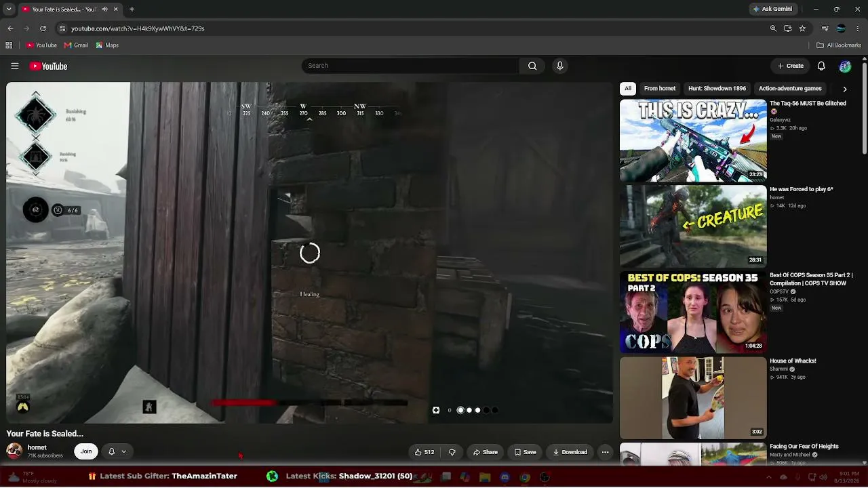Screen dimensions: 868x488
Task: Open the YouTube bookmark
Action: (x=42, y=45)
